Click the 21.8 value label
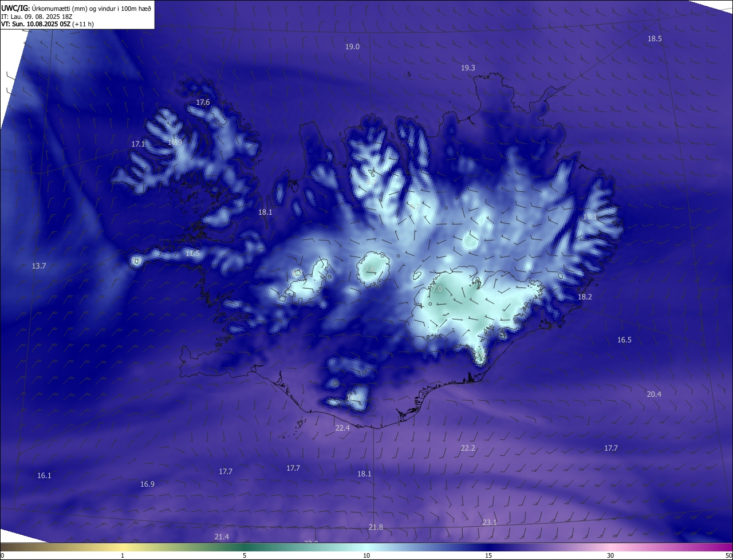The width and height of the screenshot is (733, 560). (376, 527)
